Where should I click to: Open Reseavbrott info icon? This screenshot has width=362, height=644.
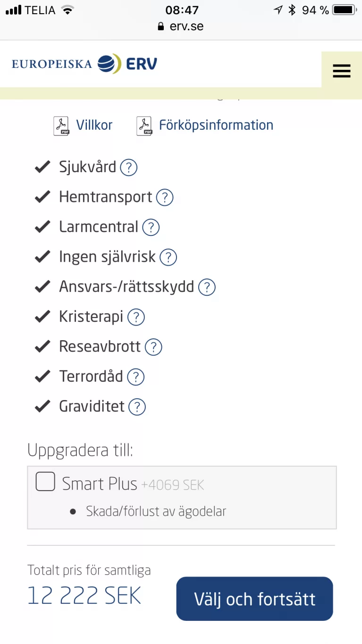tap(153, 347)
